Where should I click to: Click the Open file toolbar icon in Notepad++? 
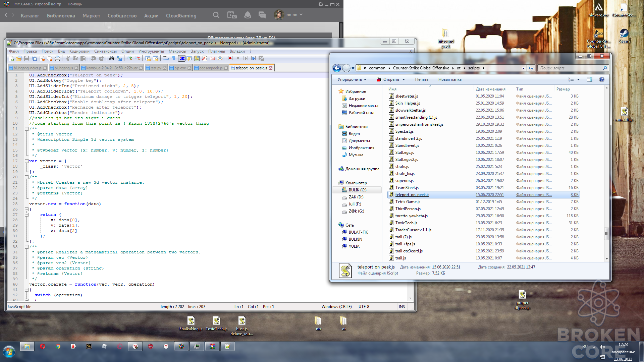[19, 58]
